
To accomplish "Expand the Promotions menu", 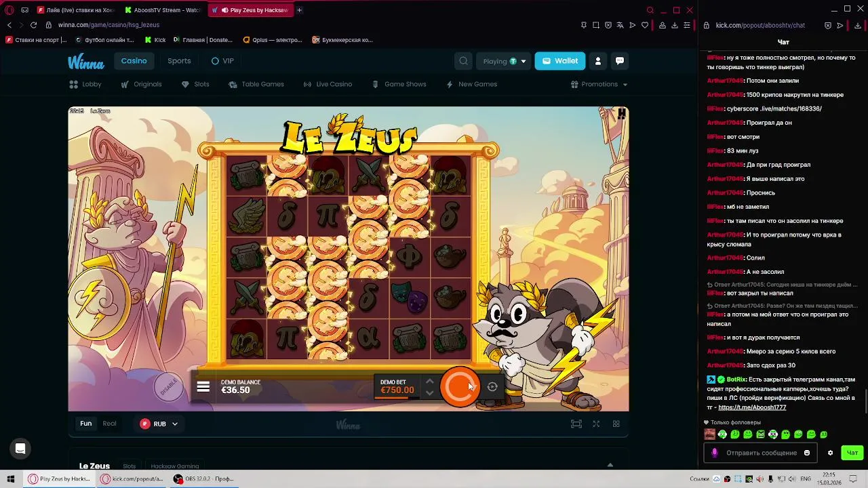I will [599, 84].
